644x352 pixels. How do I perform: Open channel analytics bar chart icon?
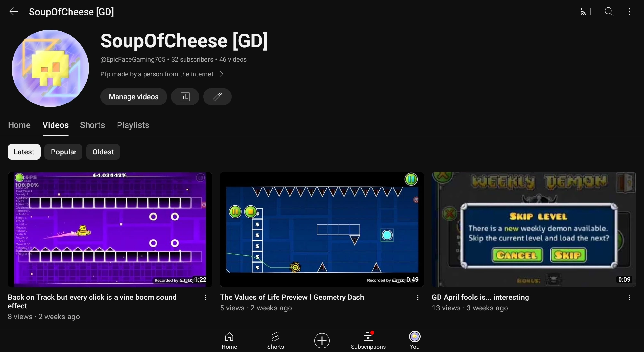[185, 97]
